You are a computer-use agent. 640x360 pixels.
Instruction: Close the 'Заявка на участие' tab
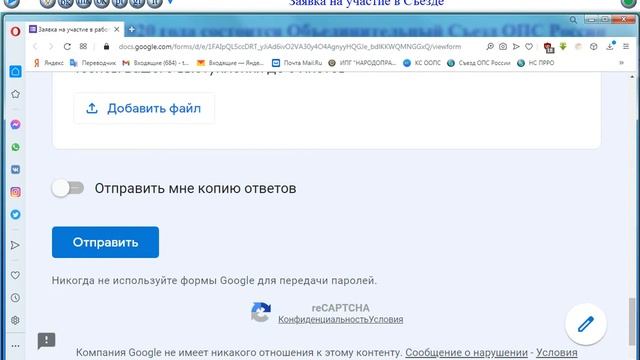pos(117,29)
